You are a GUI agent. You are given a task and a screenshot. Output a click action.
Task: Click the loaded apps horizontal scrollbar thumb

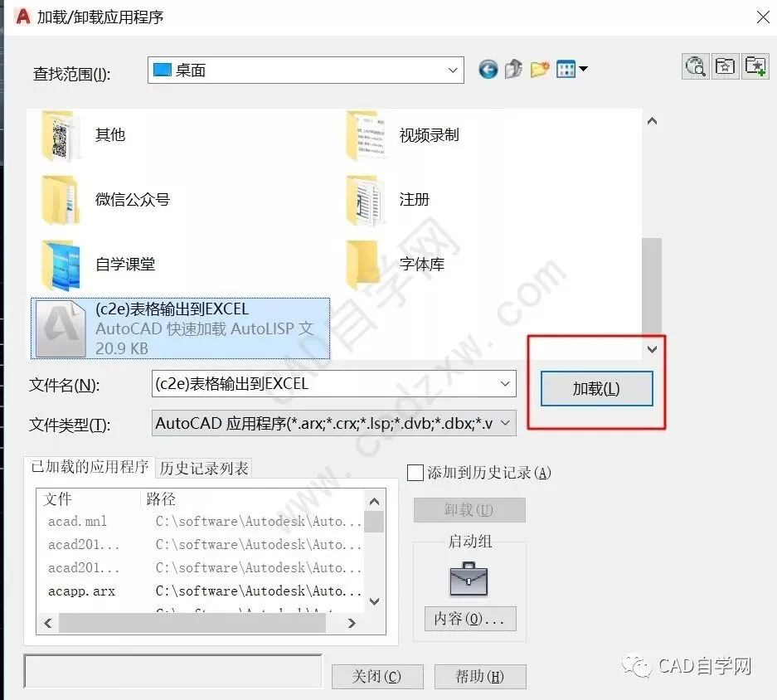(192, 623)
